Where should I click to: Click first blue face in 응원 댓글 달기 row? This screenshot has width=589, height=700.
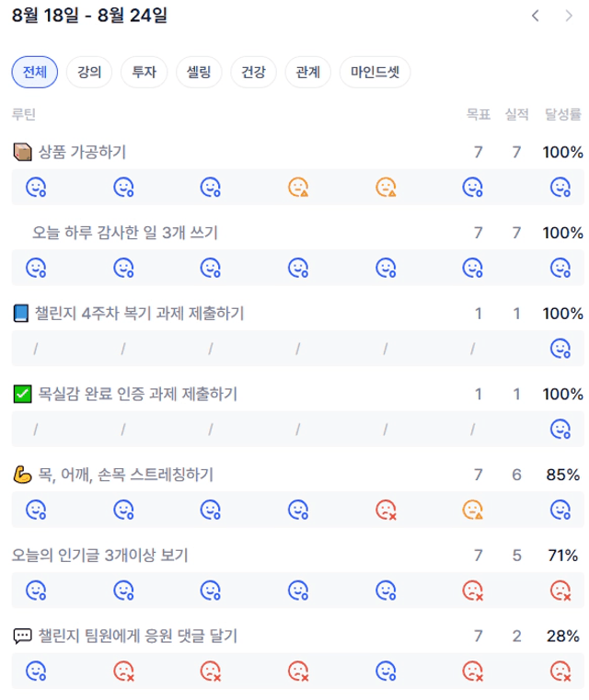tap(36, 671)
